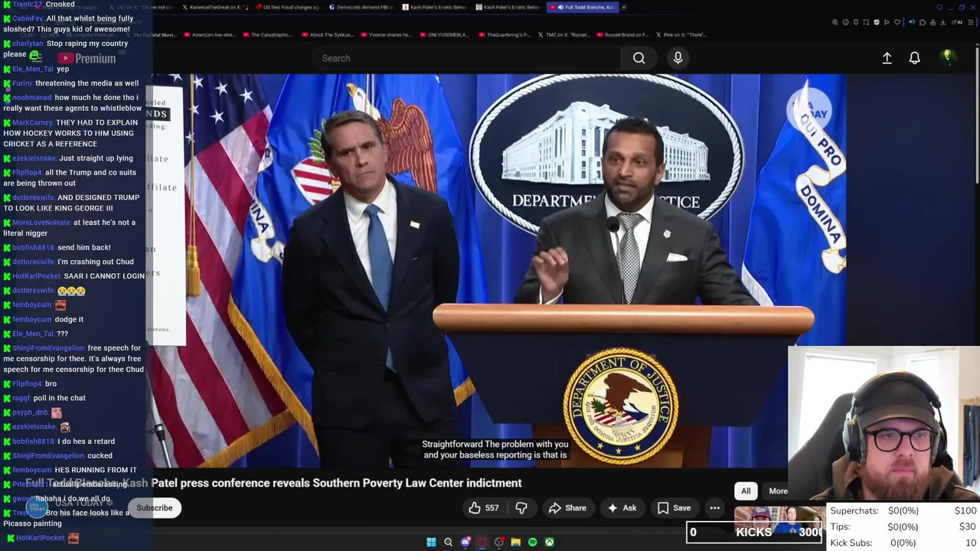Activate voice search microphone icon
The height and width of the screenshot is (551, 980).
coord(678,58)
